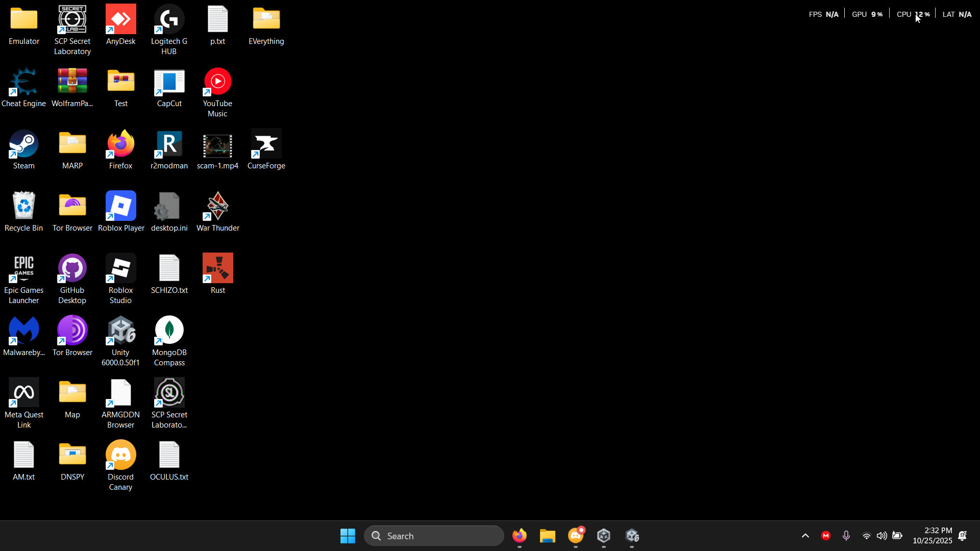Expand the hidden system tray icons

(x=805, y=536)
